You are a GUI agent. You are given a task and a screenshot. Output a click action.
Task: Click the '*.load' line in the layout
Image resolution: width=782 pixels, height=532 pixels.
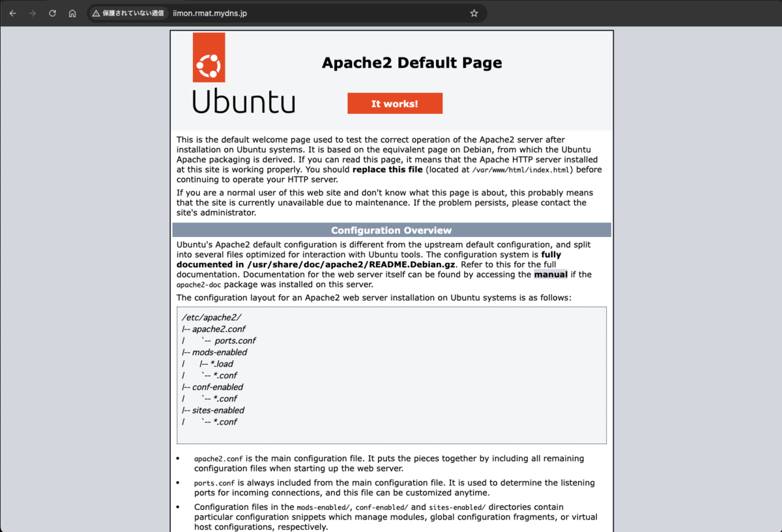pyautogui.click(x=216, y=364)
